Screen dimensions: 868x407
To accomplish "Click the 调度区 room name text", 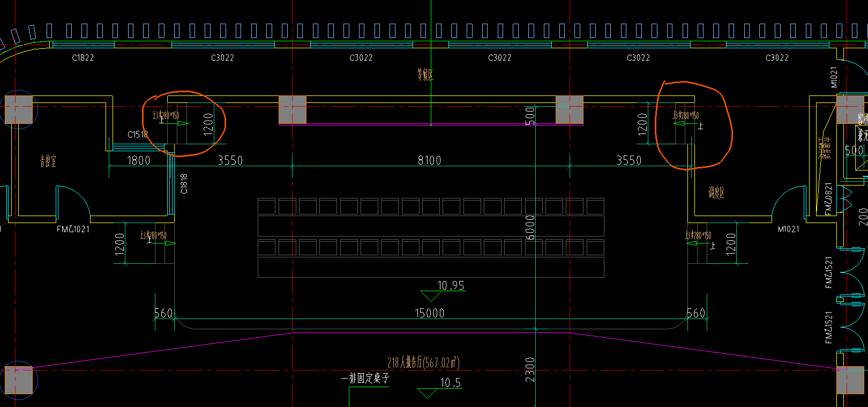I will click(716, 193).
